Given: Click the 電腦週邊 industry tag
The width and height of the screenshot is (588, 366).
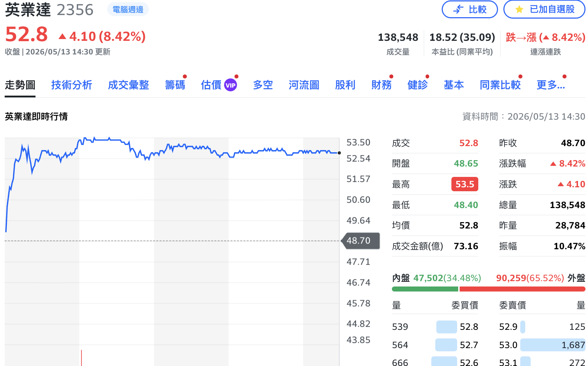Looking at the screenshot, I should coord(128,10).
